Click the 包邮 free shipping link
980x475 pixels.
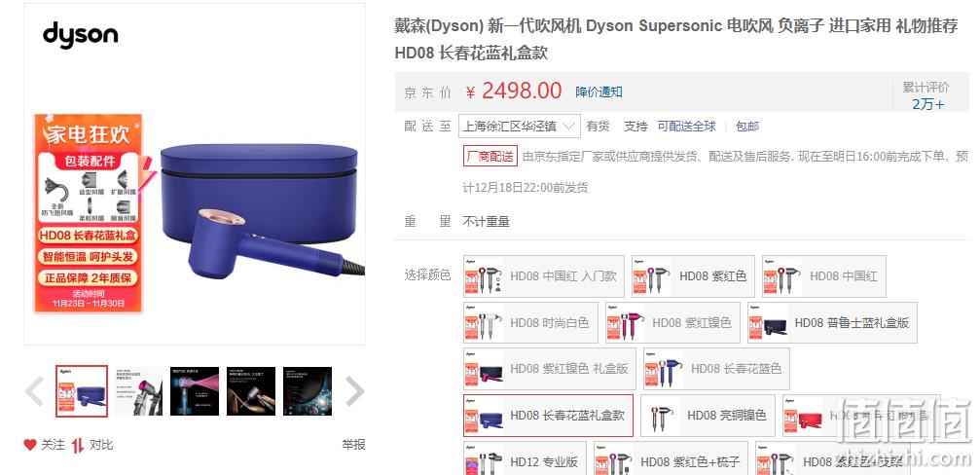pos(747,127)
